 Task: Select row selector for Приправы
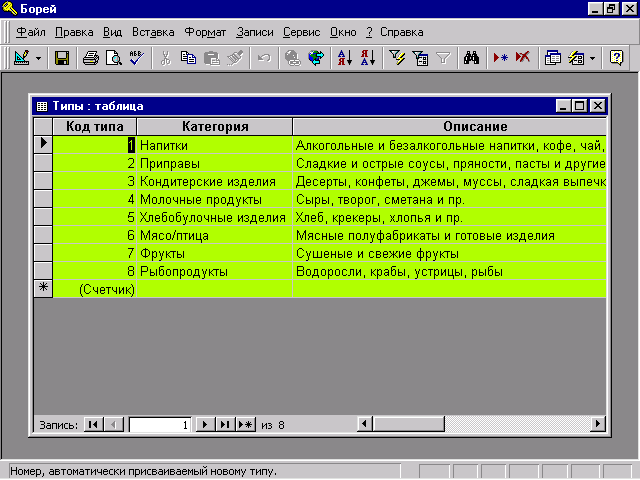43,163
